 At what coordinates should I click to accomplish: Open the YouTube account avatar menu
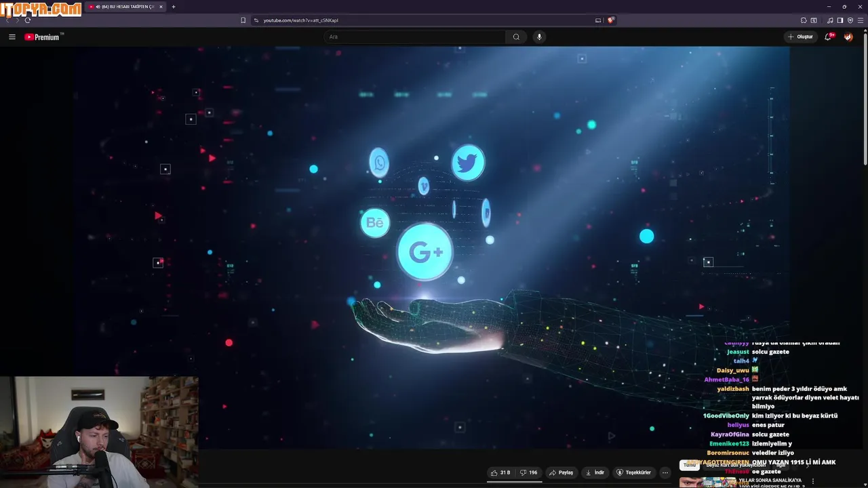848,37
